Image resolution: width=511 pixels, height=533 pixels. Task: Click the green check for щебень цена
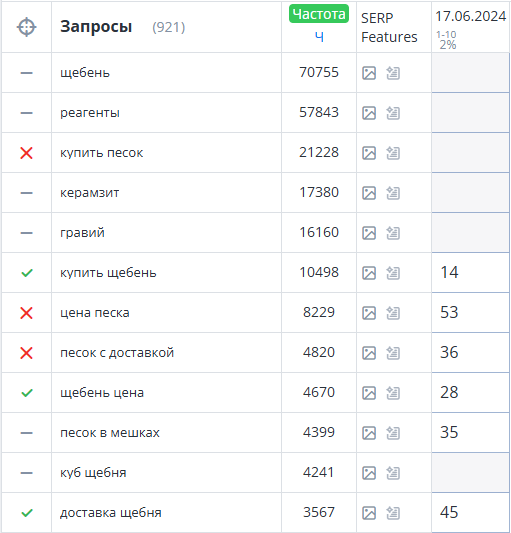(x=27, y=393)
